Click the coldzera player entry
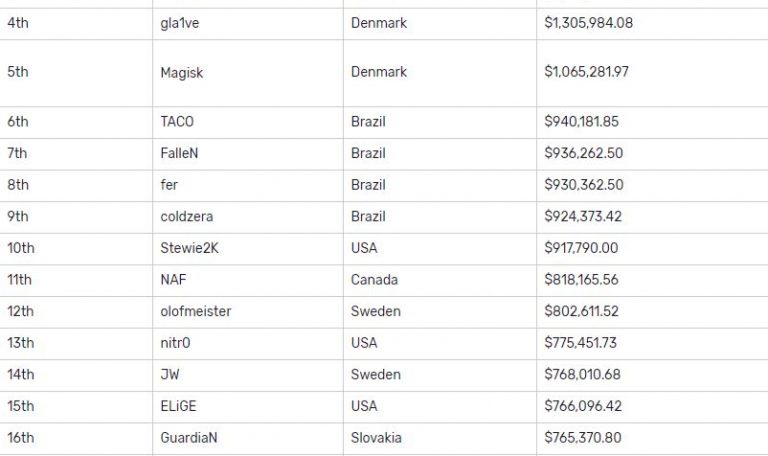 [x=189, y=216]
